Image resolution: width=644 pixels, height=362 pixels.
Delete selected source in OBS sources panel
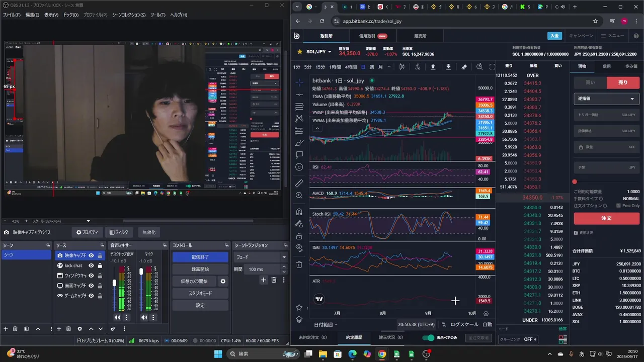[69, 329]
